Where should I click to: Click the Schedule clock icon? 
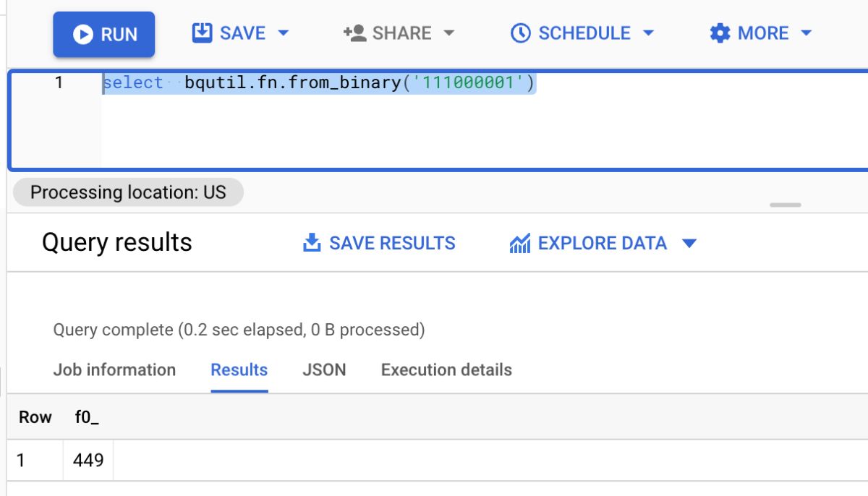[520, 33]
